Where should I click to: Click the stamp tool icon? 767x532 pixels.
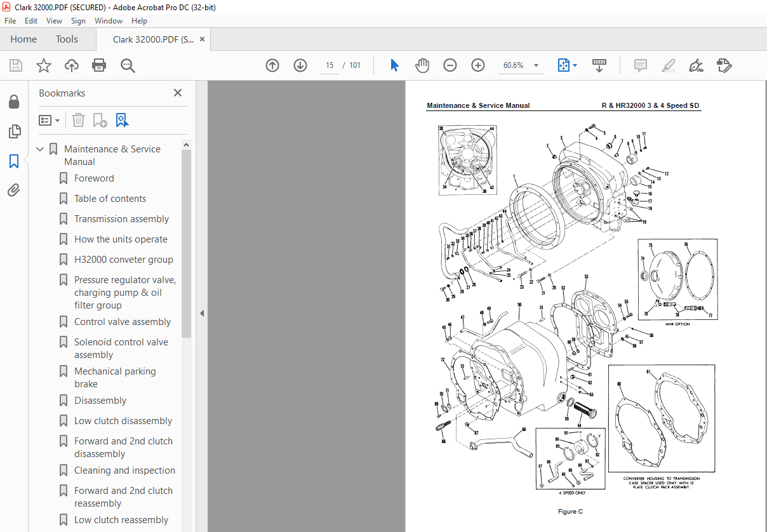click(724, 65)
